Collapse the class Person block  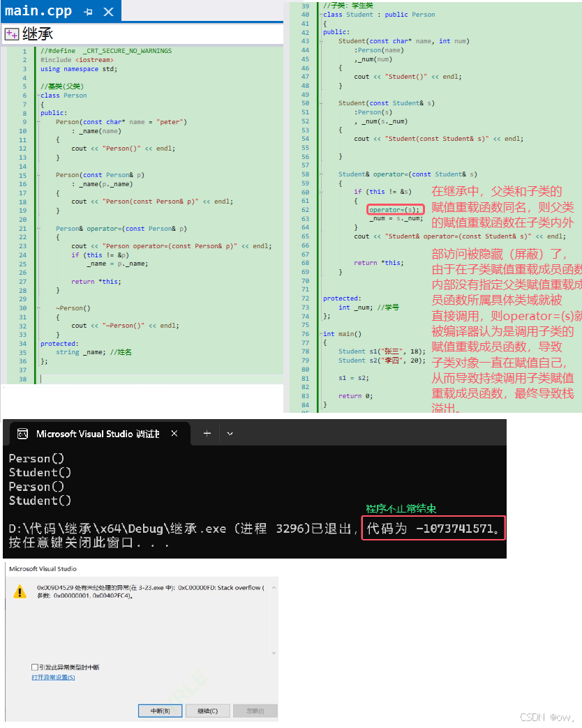[38, 96]
